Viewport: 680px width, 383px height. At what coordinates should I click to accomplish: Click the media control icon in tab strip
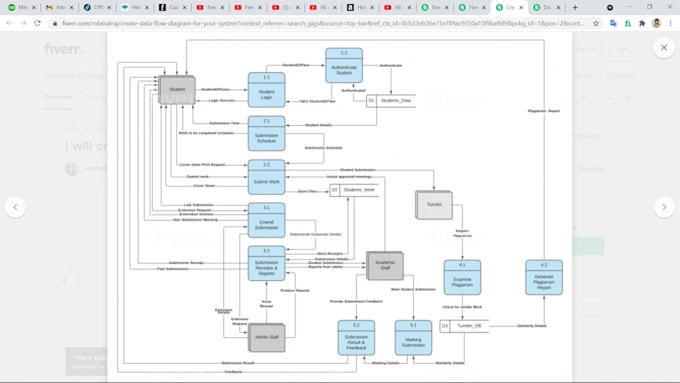[x=610, y=7]
